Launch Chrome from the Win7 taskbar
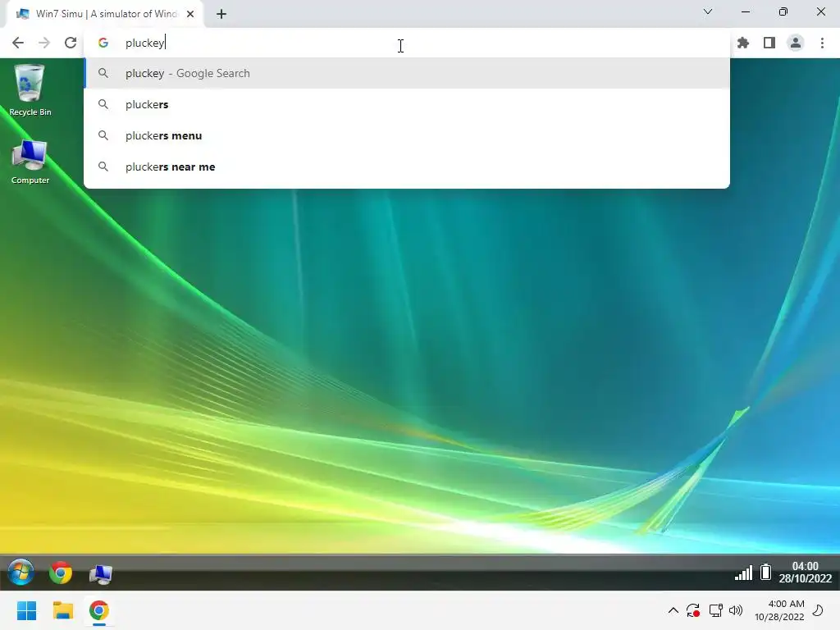Screen dimensions: 840x630 point(61,573)
